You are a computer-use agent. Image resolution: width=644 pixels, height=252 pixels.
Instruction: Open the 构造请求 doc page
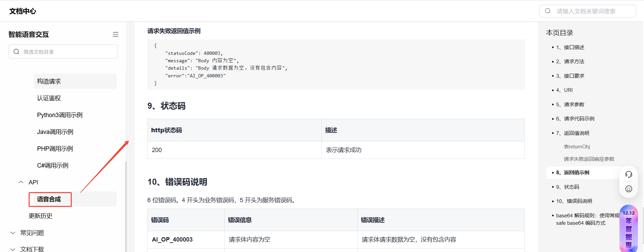click(75, 81)
